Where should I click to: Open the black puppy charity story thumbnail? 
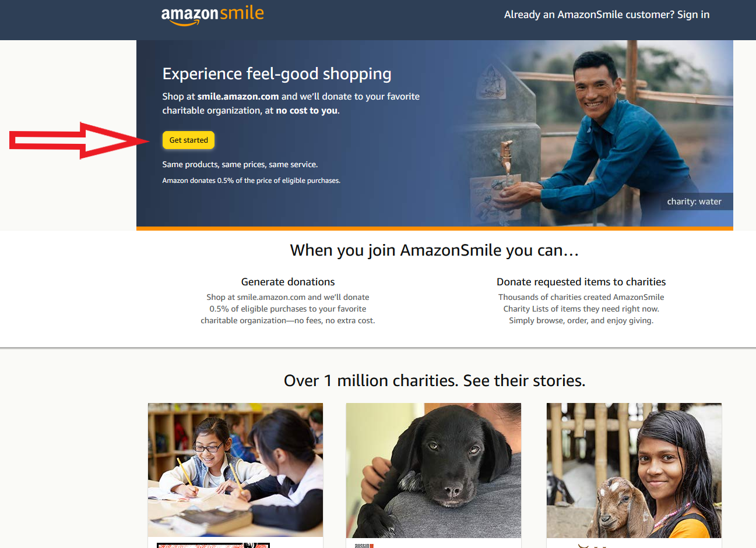pyautogui.click(x=433, y=470)
